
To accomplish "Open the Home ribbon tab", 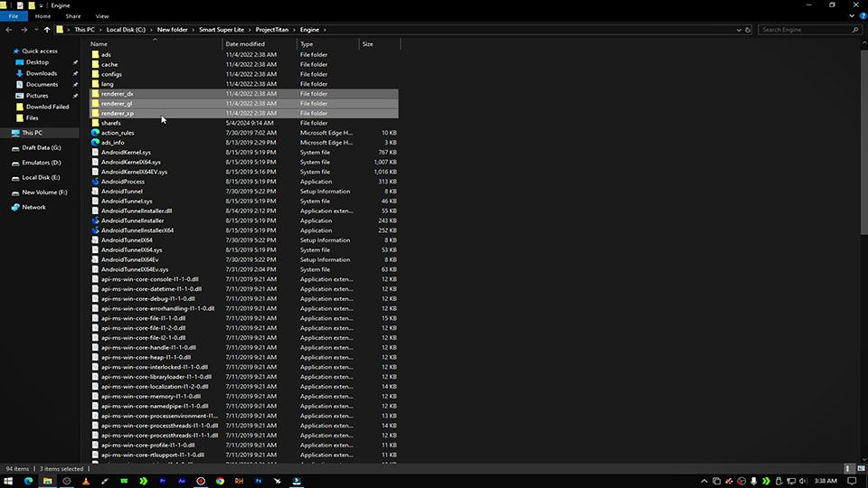I will click(x=42, y=16).
